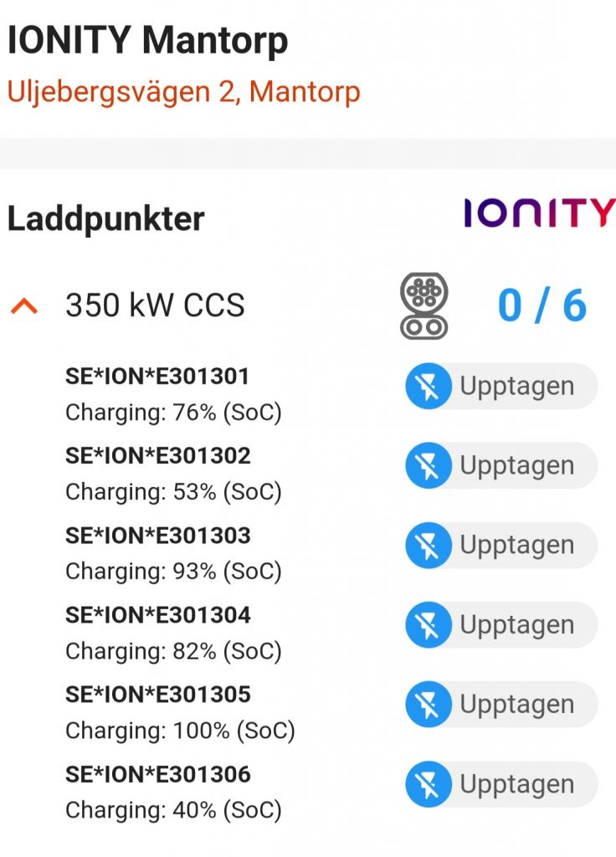Image resolution: width=616 pixels, height=857 pixels.
Task: Open the address link Uljebergsvägen 2, Mantorp
Action: pos(183,91)
